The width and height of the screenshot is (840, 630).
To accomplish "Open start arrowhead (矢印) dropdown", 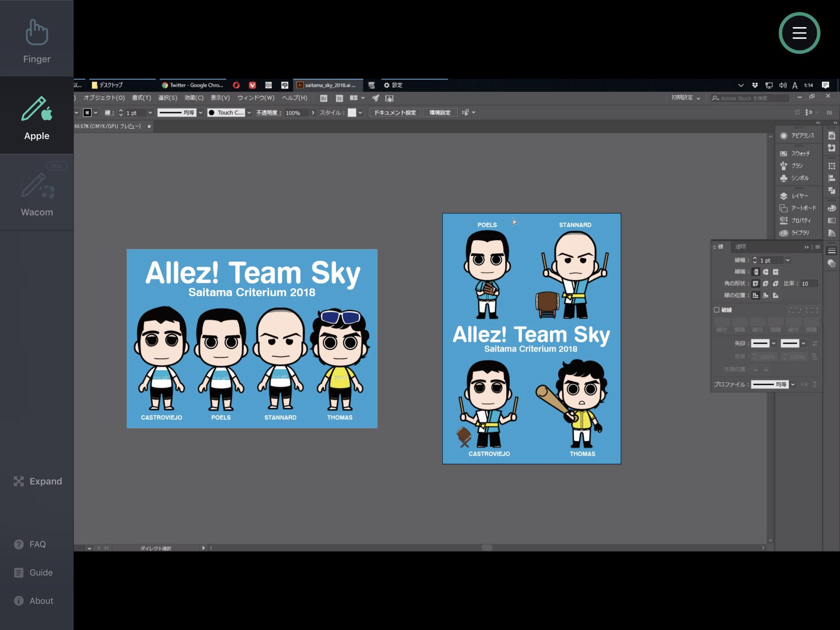I will pyautogui.click(x=774, y=343).
